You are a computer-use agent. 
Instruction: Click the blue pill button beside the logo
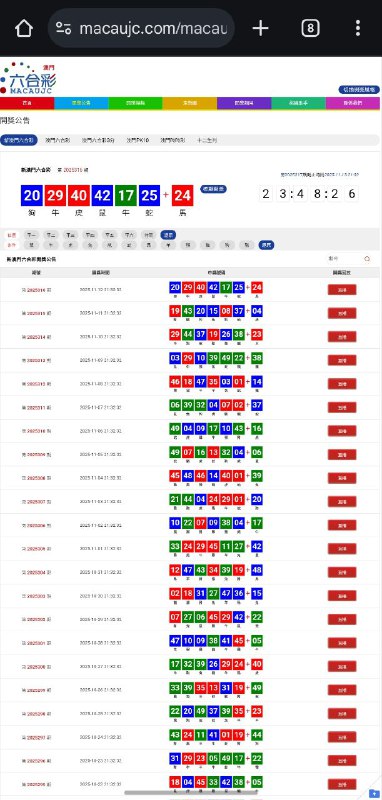pyautogui.click(x=359, y=89)
